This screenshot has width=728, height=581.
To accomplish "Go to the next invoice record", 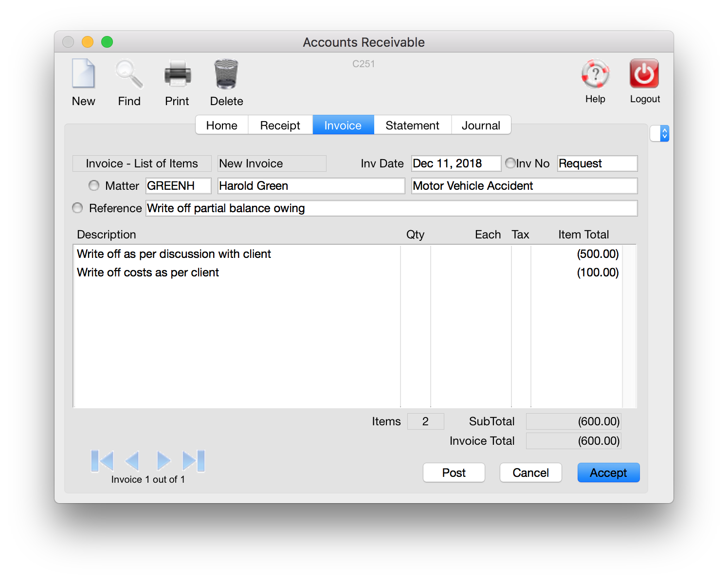I will pyautogui.click(x=164, y=461).
